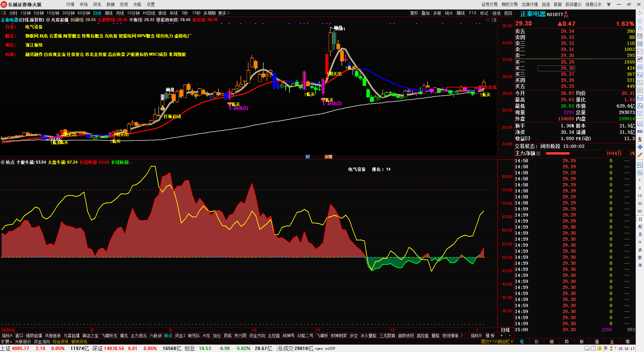This screenshot has width=644, height=352.
Task: Select the 主力进出 indicator tab
Action: coord(139,336)
